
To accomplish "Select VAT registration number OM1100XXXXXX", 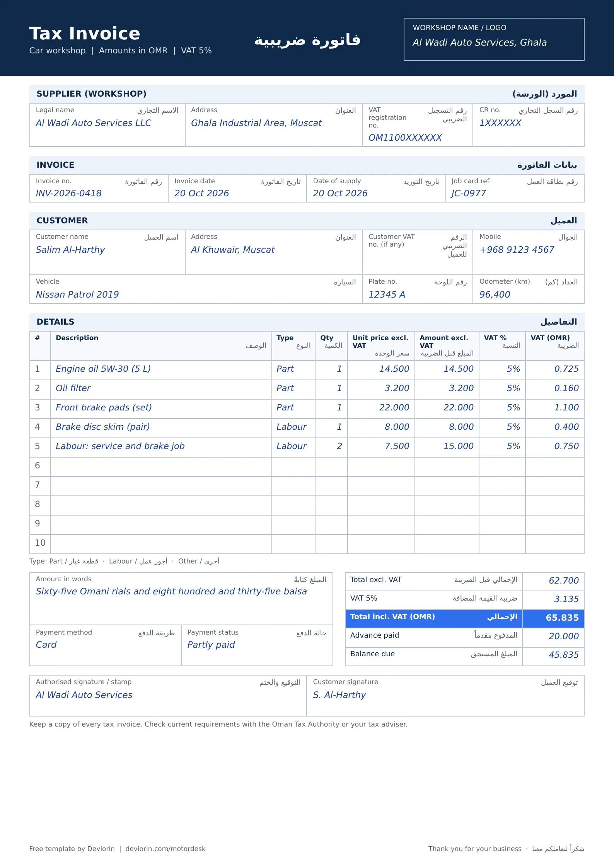I will tap(405, 138).
